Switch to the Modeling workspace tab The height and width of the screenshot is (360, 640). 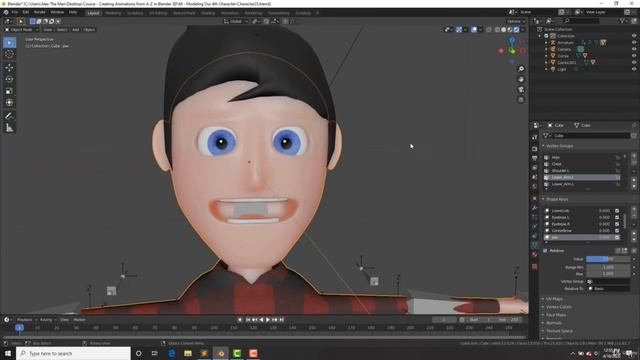[113, 13]
